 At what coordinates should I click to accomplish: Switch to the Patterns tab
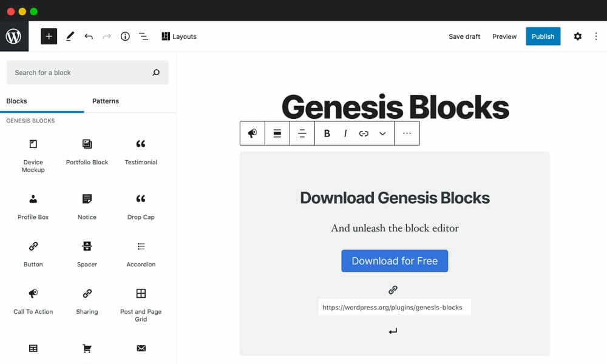pyautogui.click(x=105, y=101)
